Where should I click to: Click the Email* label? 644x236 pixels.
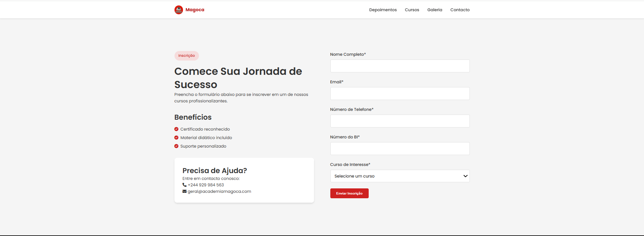[x=337, y=82]
